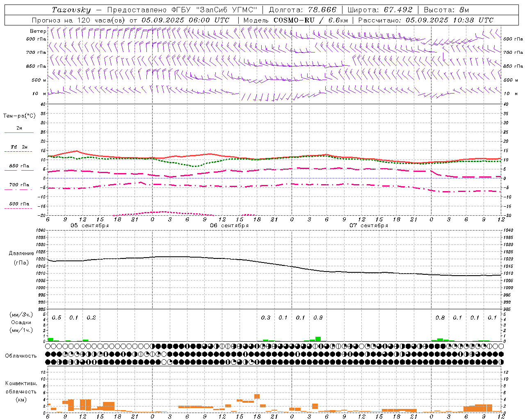The image size is (525, 420).
Task: Select the 0.9 precipitation amount value
Action: click(x=318, y=317)
